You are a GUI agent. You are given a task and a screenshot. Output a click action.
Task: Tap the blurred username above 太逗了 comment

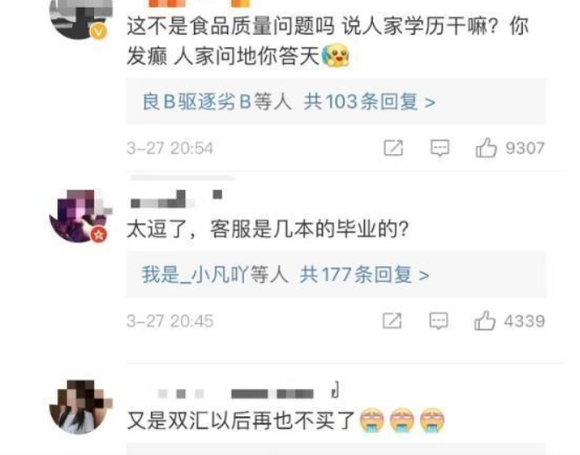click(x=176, y=199)
